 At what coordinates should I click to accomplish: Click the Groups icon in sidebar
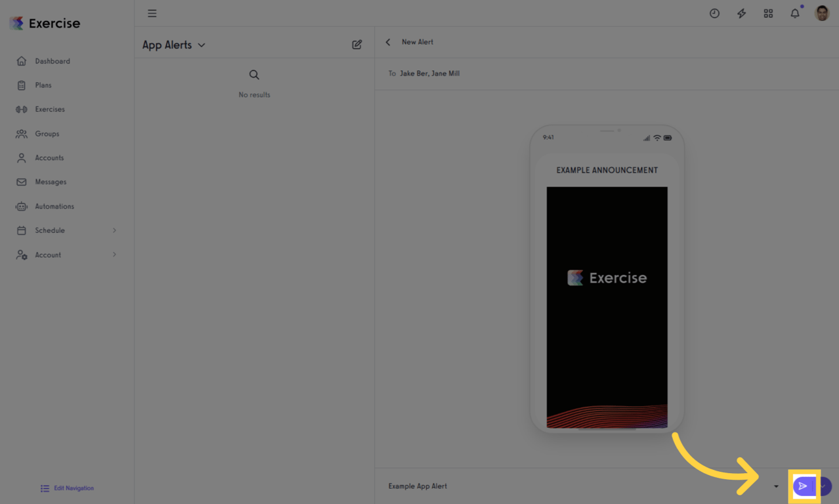[x=22, y=133]
